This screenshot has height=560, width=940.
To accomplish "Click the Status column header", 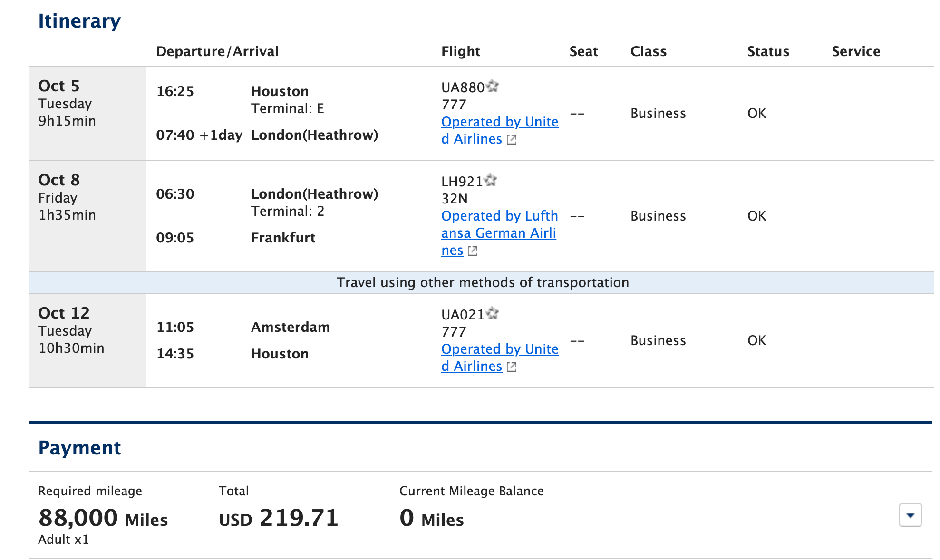I will point(768,51).
